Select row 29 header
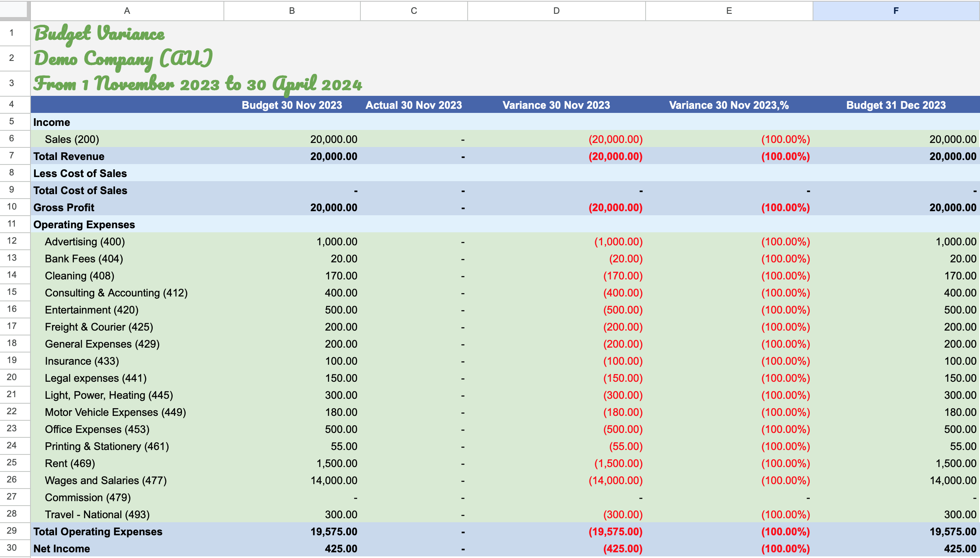980x558 pixels. [x=12, y=531]
